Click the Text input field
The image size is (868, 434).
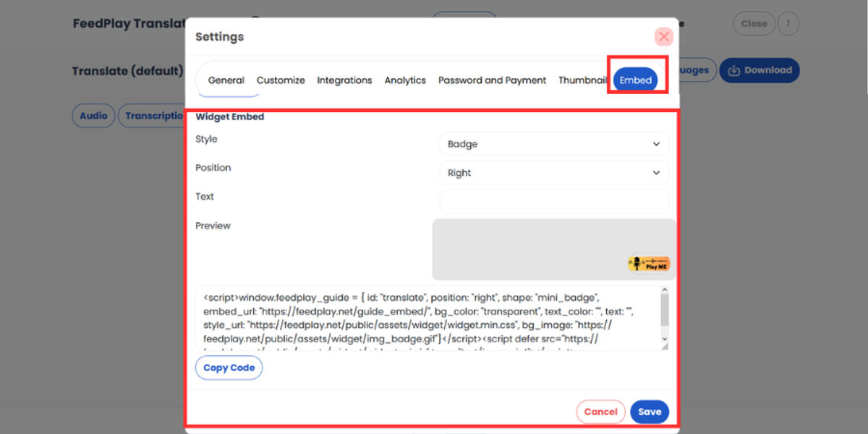click(x=554, y=202)
